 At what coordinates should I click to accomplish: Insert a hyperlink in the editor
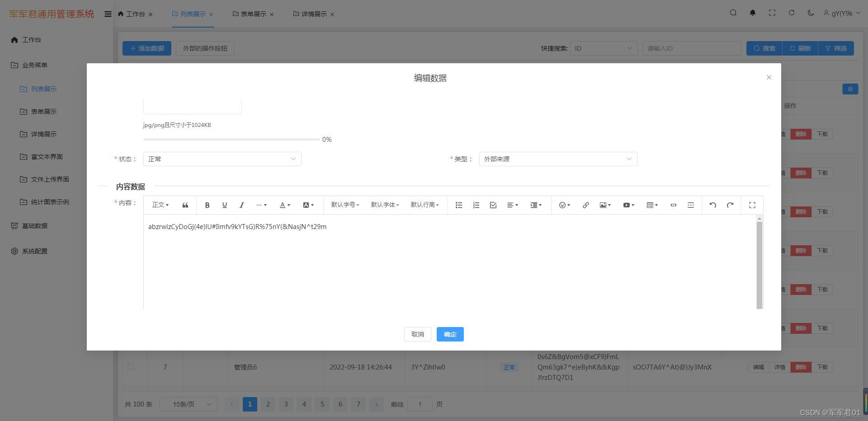pyautogui.click(x=585, y=205)
